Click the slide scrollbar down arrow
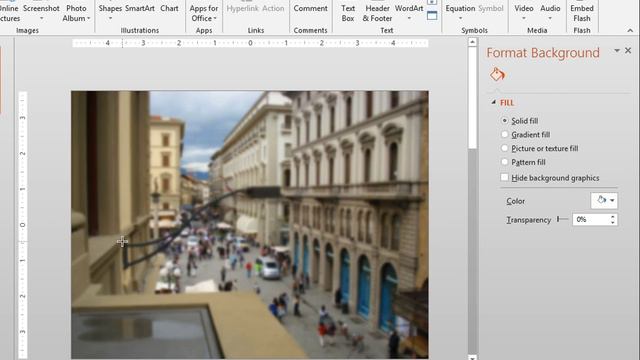The width and height of the screenshot is (640, 360). pyautogui.click(x=472, y=358)
